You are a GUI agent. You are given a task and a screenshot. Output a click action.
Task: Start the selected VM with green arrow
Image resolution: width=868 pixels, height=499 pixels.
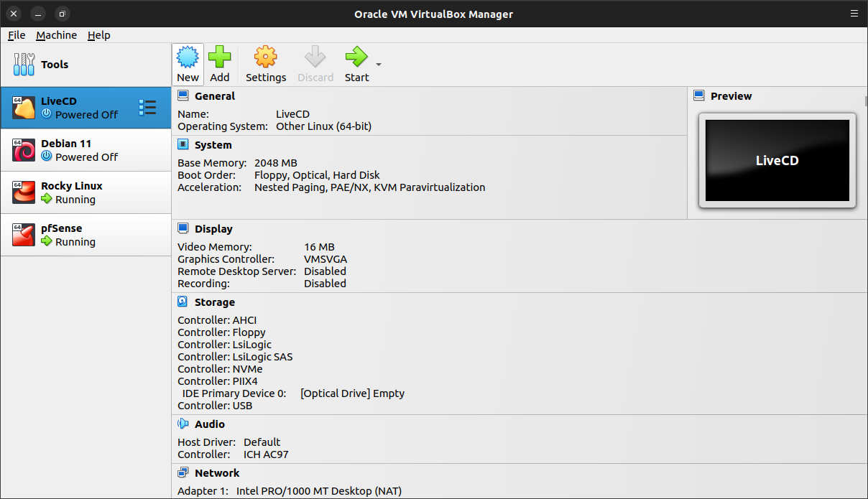(356, 57)
